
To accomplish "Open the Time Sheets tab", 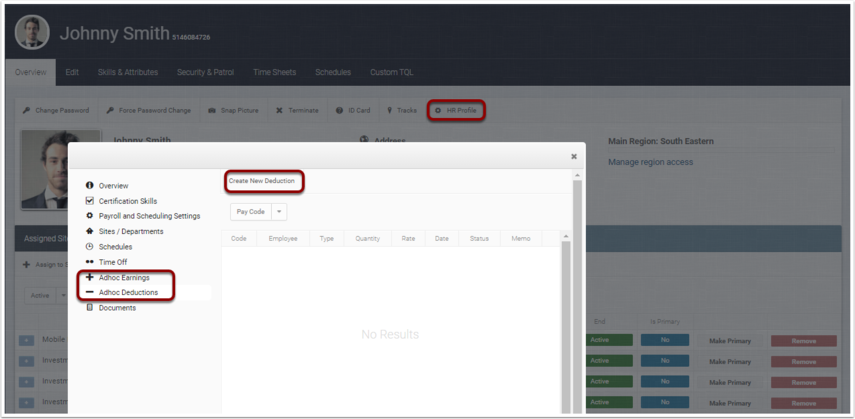I will click(x=274, y=72).
